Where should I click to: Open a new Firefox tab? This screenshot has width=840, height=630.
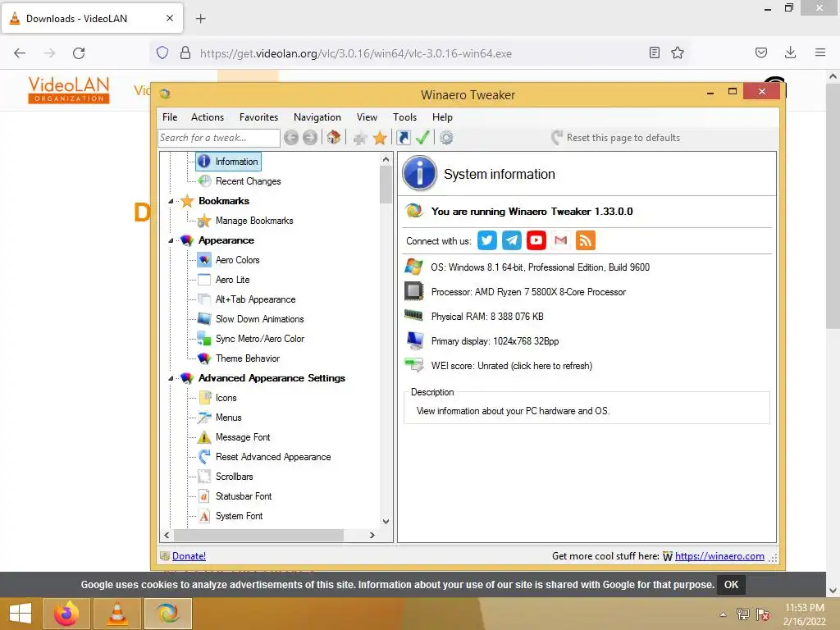pos(201,19)
